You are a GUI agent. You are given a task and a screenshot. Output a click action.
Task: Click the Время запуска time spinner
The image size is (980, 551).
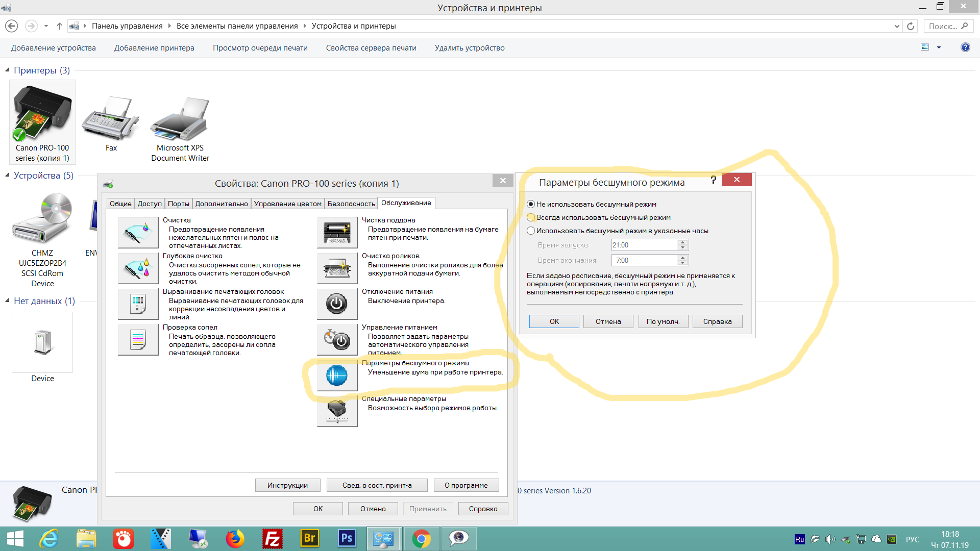click(682, 245)
